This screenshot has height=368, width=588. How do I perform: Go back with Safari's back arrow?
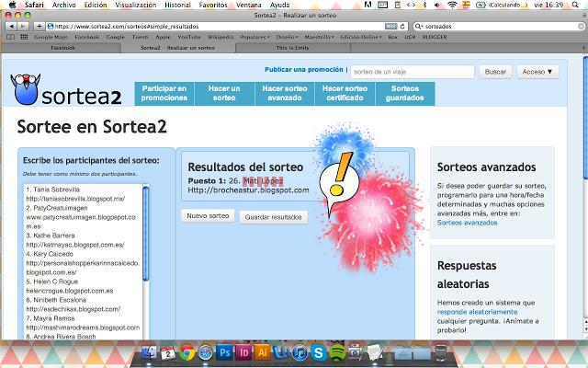[x=11, y=27]
